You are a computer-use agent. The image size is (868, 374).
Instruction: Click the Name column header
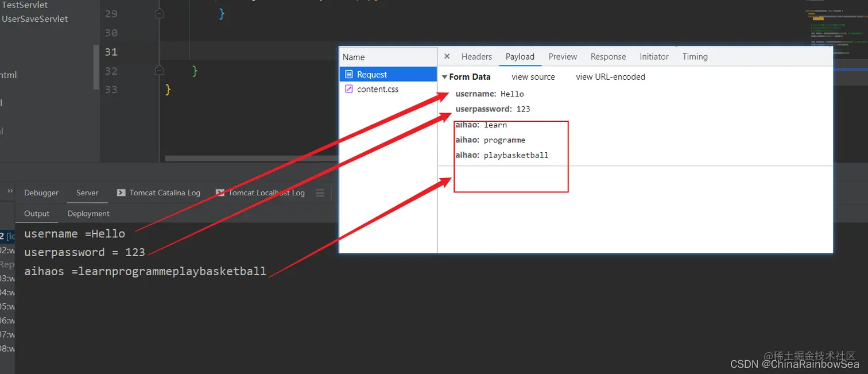(354, 57)
